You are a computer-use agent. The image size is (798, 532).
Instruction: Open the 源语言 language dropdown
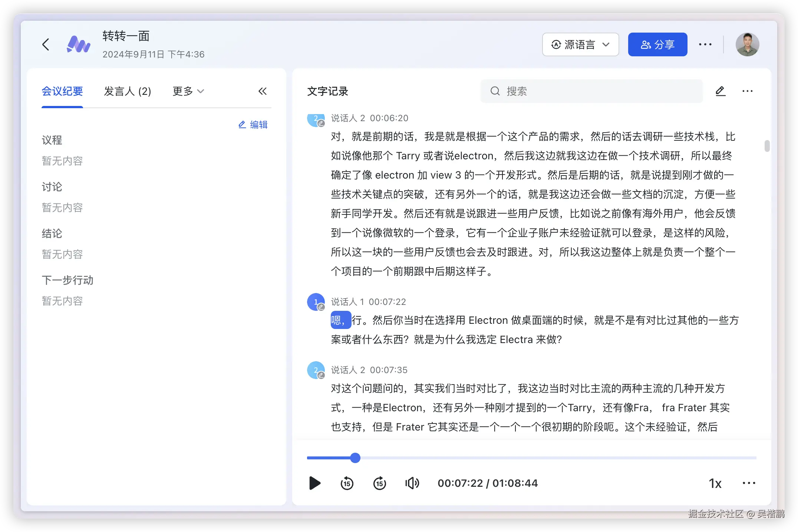pos(580,44)
